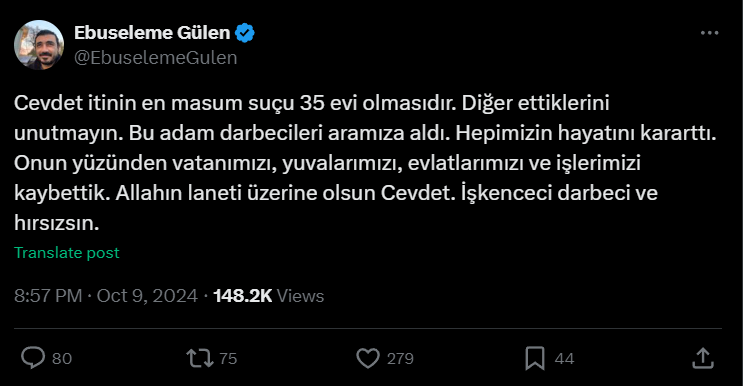Open Ebuseleme Gülen profile picture
Image resolution: width=743 pixels, height=386 pixels.
pos(39,45)
